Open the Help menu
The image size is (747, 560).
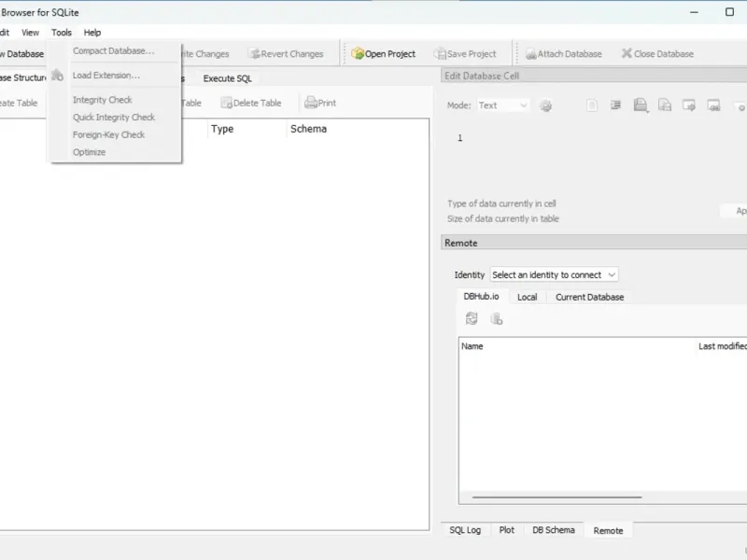click(x=92, y=33)
